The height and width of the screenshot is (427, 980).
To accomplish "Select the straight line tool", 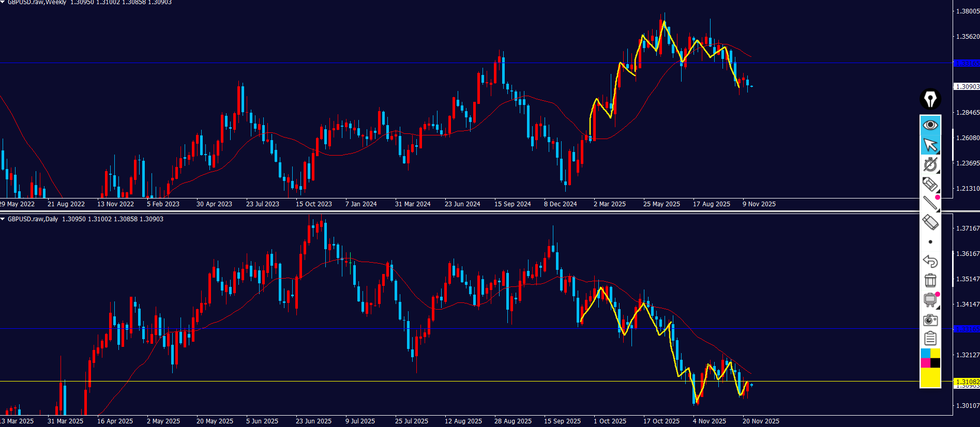I will coord(930,203).
